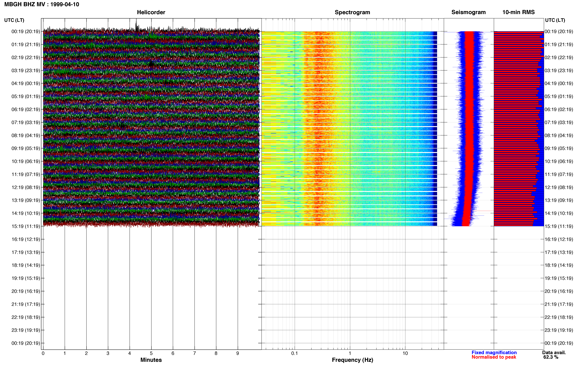Click the right axis label '05:19 (01:19)'
The width and height of the screenshot is (588, 368).
[559, 96]
